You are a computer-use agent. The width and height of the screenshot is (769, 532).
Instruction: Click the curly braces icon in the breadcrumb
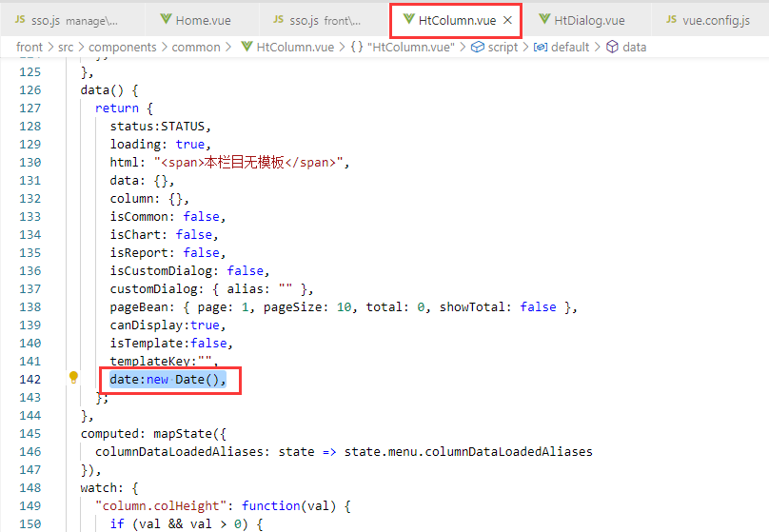coord(356,47)
